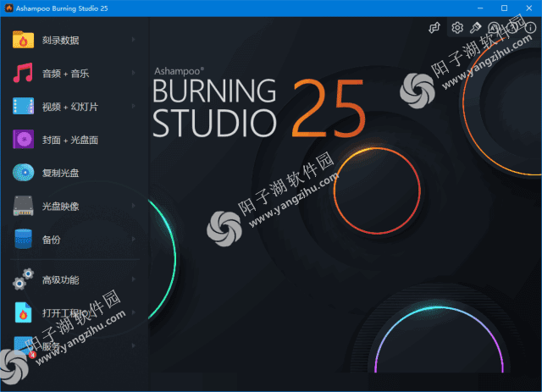Image resolution: width=542 pixels, height=392 pixels.
Task: Open help with the question mark icon
Action: 512,28
